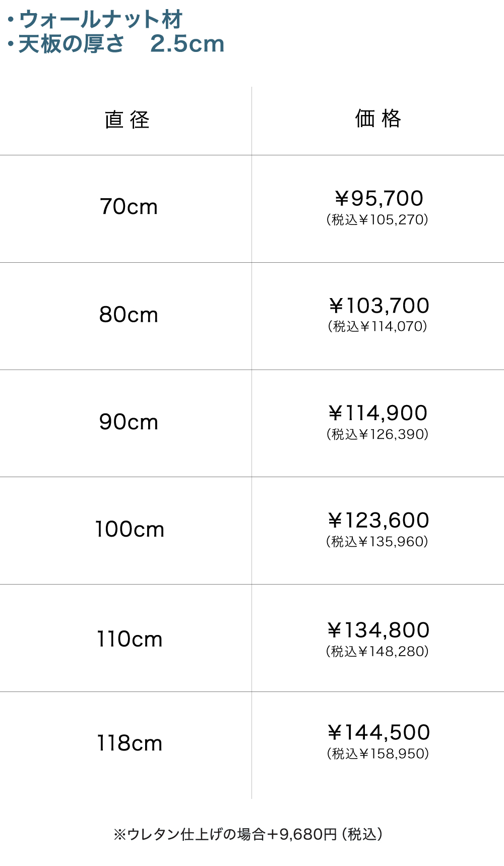This screenshot has height=866, width=504.
Task: Click the tax-included ¥126,390 text
Action: pos(377,434)
